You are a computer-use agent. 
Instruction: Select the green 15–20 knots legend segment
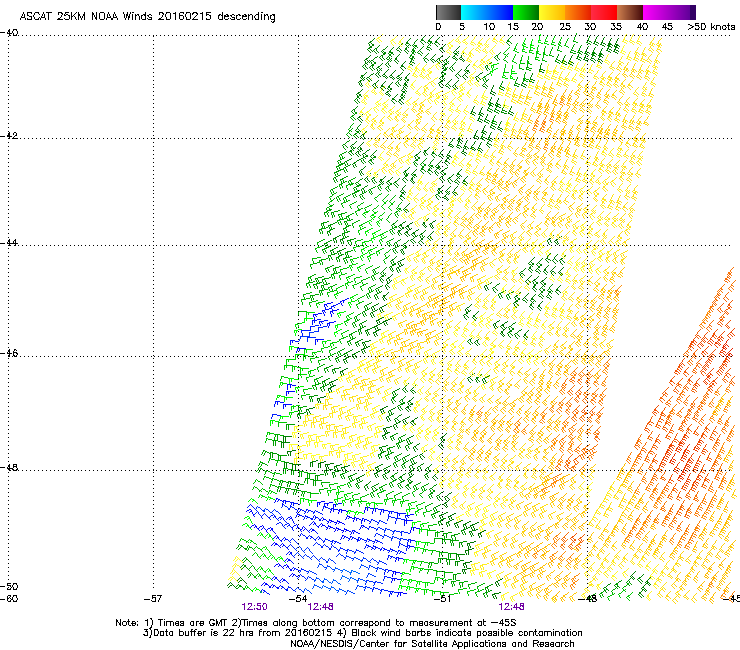point(526,12)
